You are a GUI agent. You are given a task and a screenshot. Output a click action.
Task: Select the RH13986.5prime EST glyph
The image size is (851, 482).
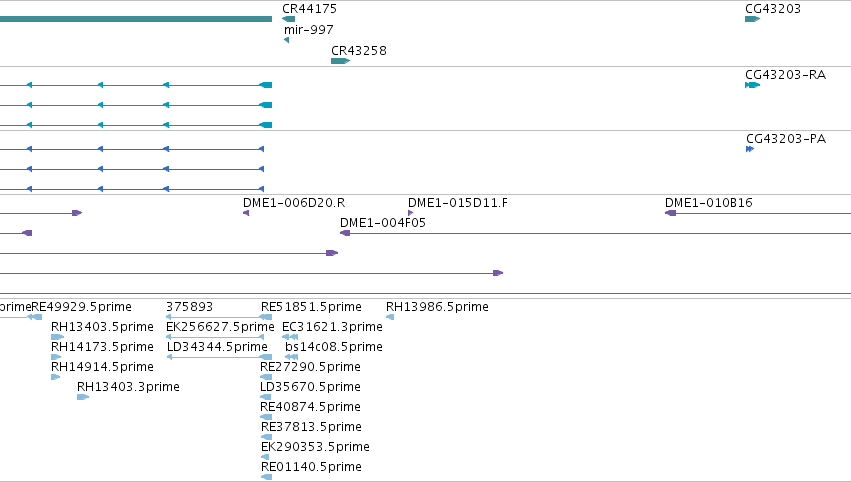coord(390,317)
